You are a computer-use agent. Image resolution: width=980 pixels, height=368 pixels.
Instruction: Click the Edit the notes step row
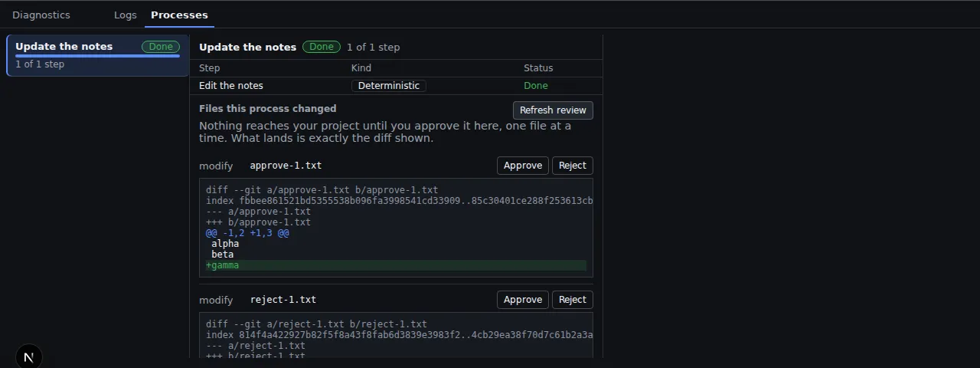pos(396,86)
